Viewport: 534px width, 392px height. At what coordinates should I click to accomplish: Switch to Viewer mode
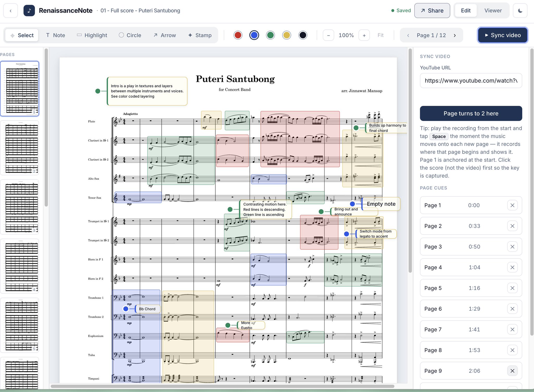click(493, 11)
